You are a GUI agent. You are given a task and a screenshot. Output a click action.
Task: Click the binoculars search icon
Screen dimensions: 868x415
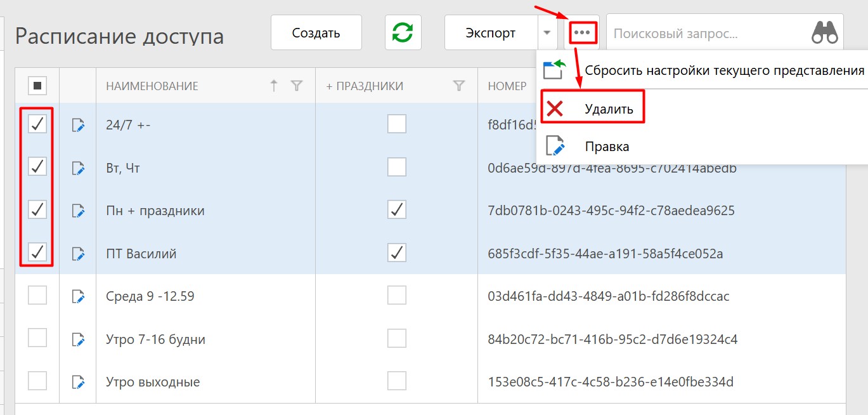pos(825,33)
